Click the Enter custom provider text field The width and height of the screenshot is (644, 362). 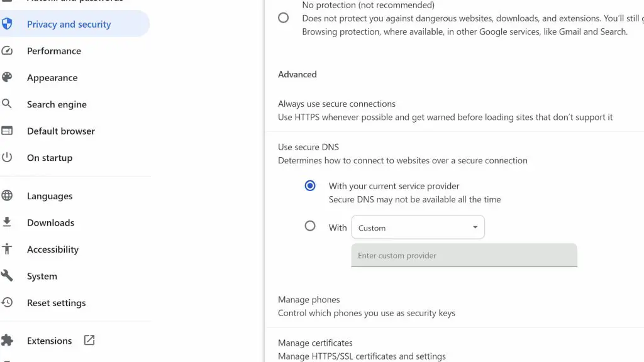(x=464, y=256)
